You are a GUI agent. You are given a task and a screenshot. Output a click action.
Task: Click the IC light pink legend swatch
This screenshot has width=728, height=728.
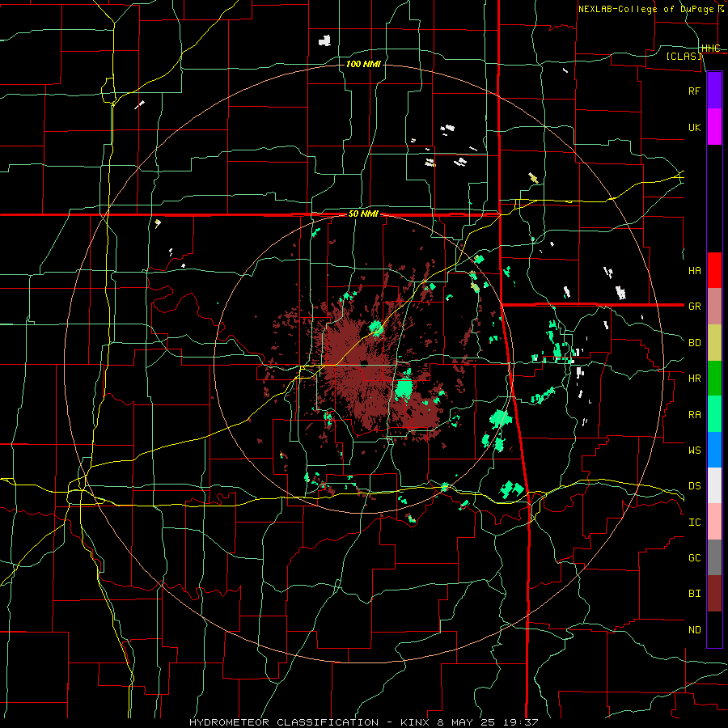tap(714, 522)
